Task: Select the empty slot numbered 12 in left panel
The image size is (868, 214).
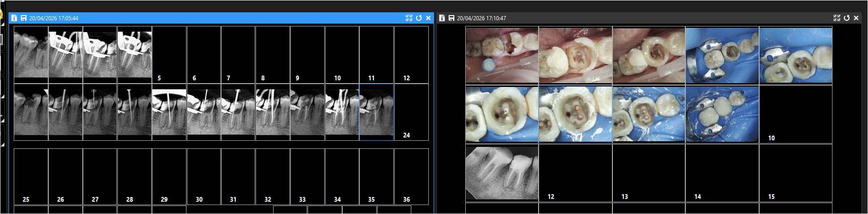Action: tap(411, 54)
